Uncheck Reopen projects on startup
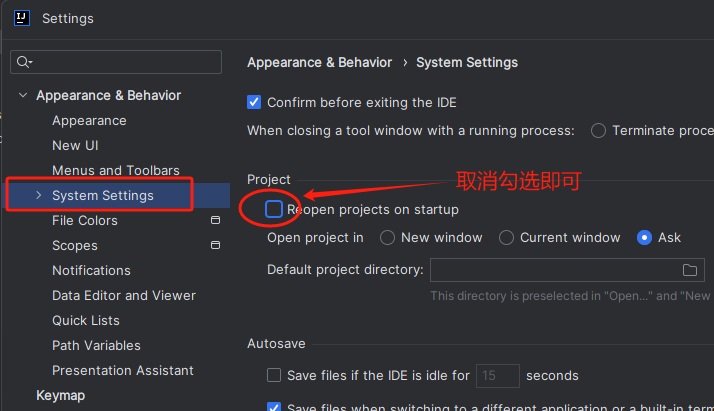The height and width of the screenshot is (411, 714). (274, 209)
